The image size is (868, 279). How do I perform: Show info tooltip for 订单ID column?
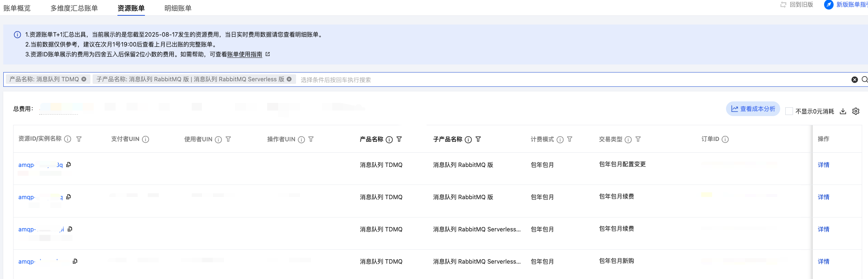click(725, 139)
